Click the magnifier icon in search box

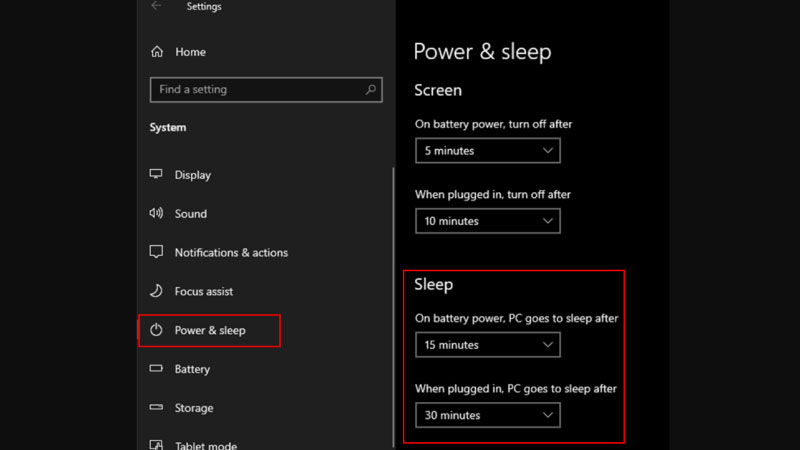coord(371,89)
